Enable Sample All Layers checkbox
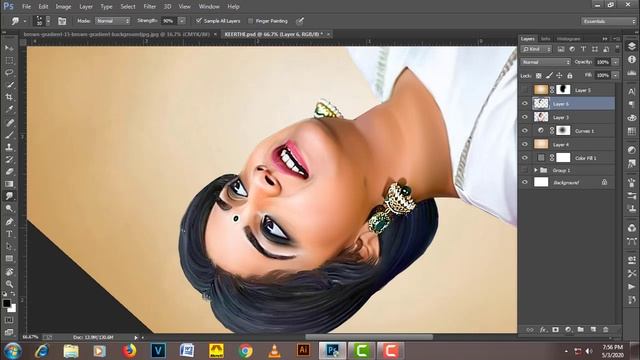Viewport: 640px width, 360px height. (199, 20)
